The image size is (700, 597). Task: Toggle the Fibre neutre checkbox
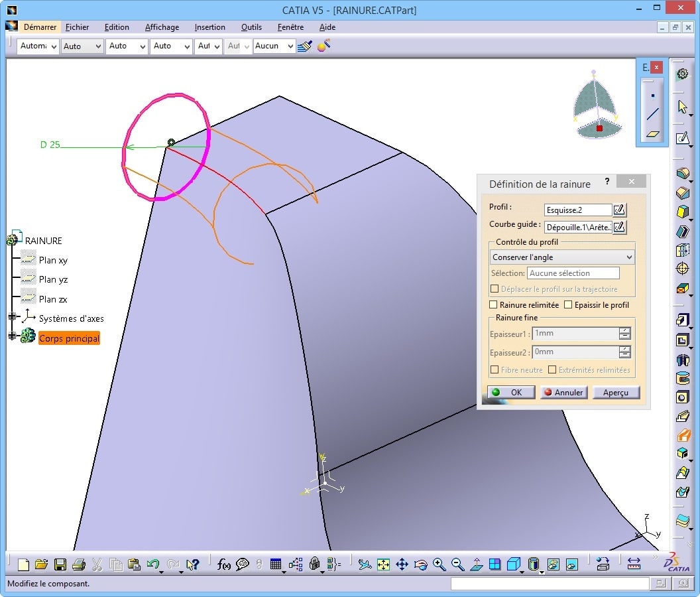pyautogui.click(x=495, y=369)
